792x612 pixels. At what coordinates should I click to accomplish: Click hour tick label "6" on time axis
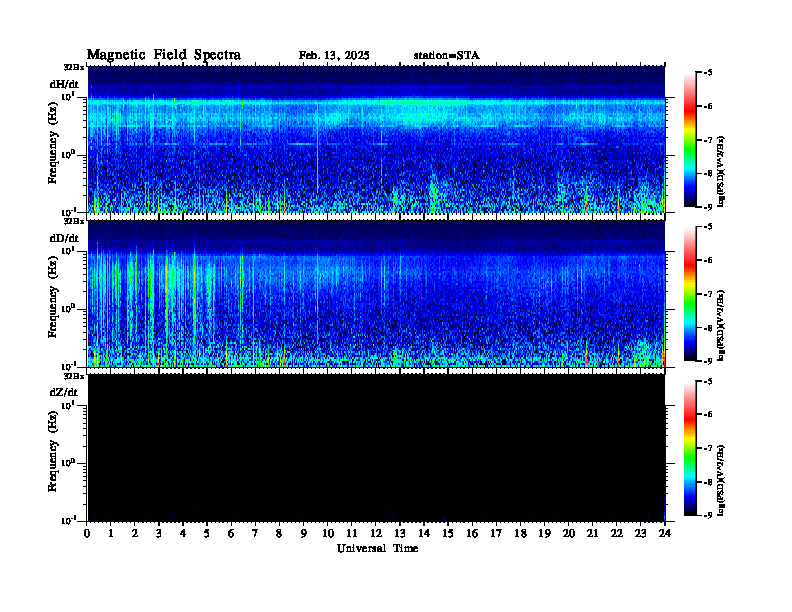[231, 534]
